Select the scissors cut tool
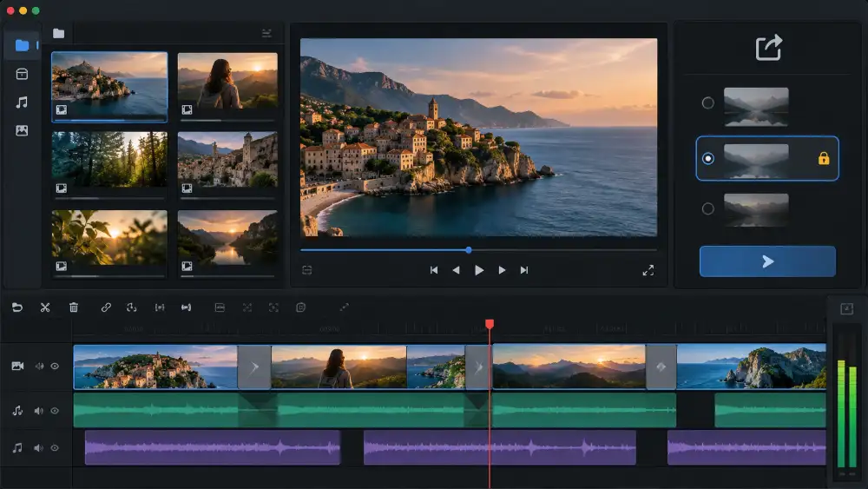 45,307
